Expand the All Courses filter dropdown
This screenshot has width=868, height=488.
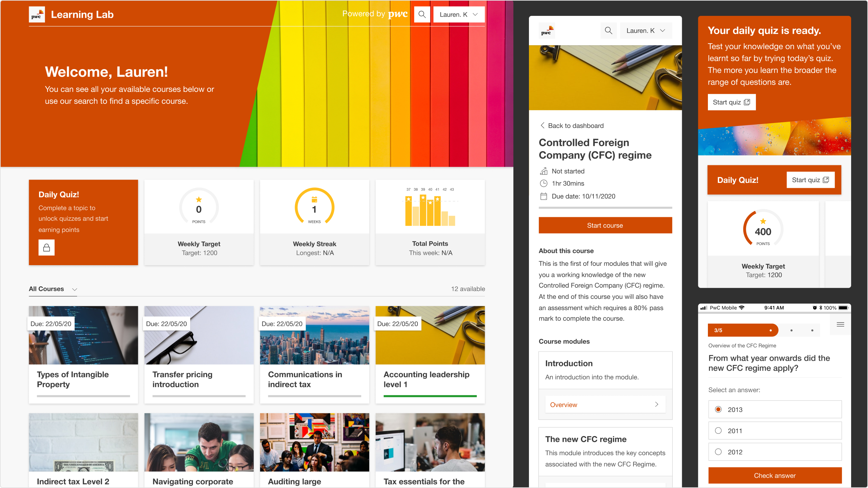tap(53, 289)
